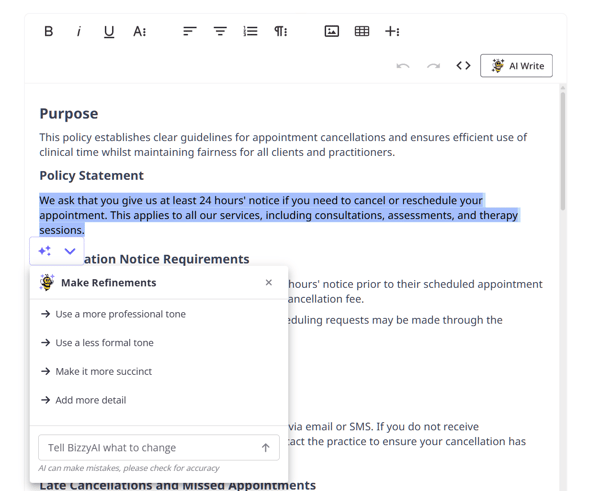
Task: Toggle bold formatting
Action: 48,31
